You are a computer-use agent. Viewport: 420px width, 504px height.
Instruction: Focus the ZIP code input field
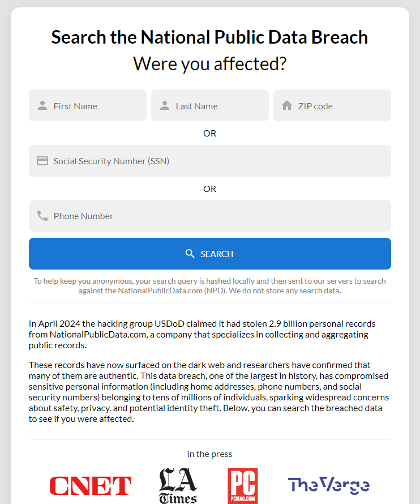point(341,106)
